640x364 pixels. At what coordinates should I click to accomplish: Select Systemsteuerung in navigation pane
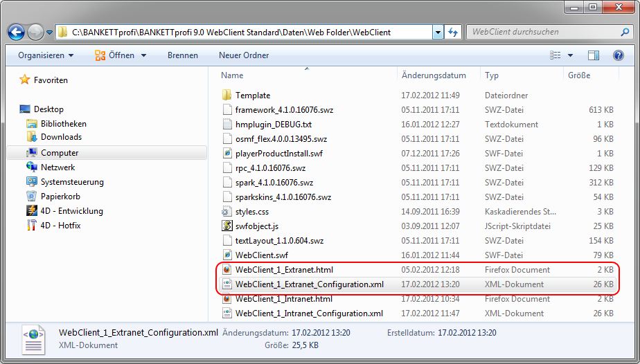(72, 182)
